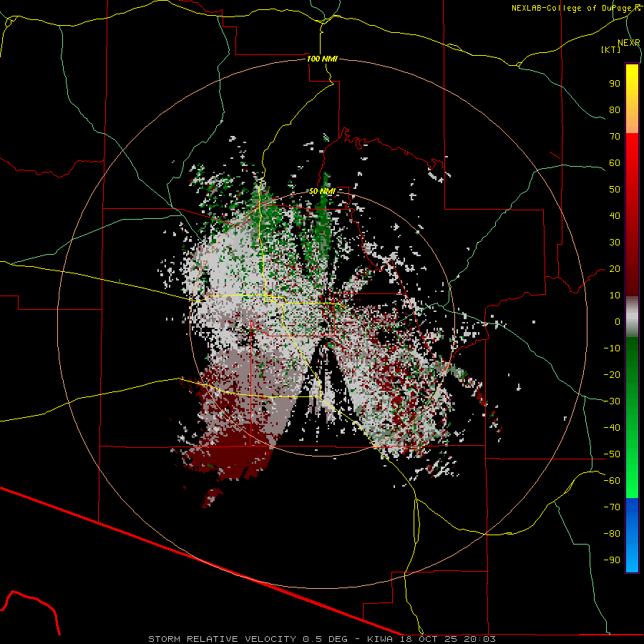Screen dimensions: 644x644
Task: Click the 50 knot label on the color scale
Action: coord(615,190)
